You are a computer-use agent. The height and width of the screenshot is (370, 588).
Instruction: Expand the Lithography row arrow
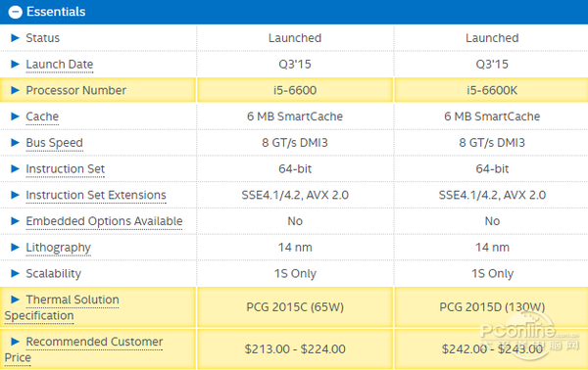tap(15, 248)
